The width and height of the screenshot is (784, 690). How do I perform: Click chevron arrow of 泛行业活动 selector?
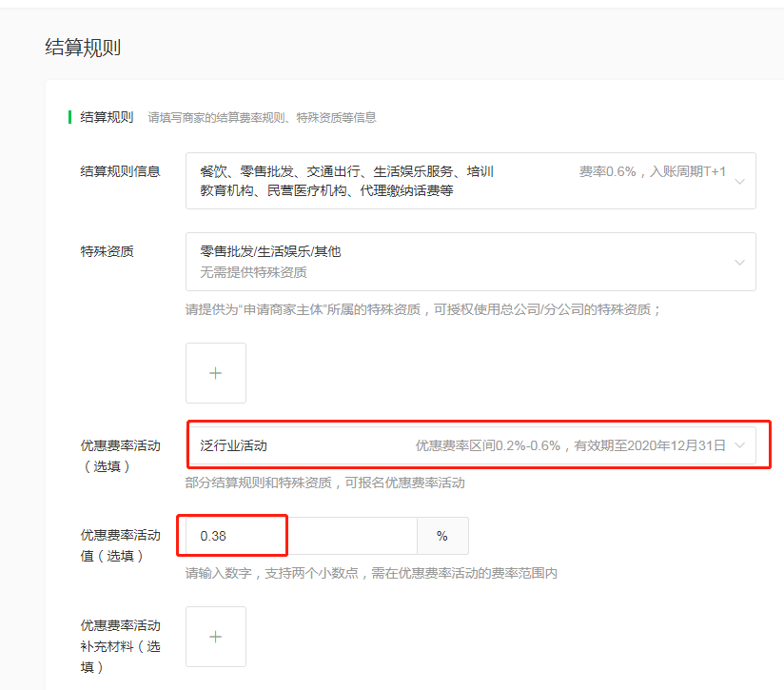pyautogui.click(x=739, y=445)
